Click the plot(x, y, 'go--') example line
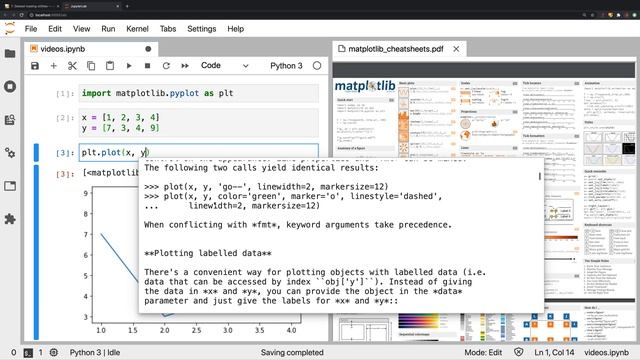Screen dimensions: 640x360 pos(267,187)
